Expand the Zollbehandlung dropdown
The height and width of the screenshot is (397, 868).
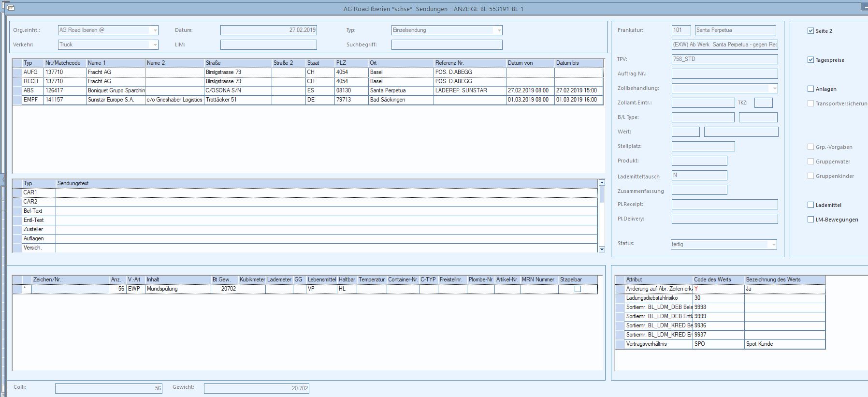[x=774, y=88]
